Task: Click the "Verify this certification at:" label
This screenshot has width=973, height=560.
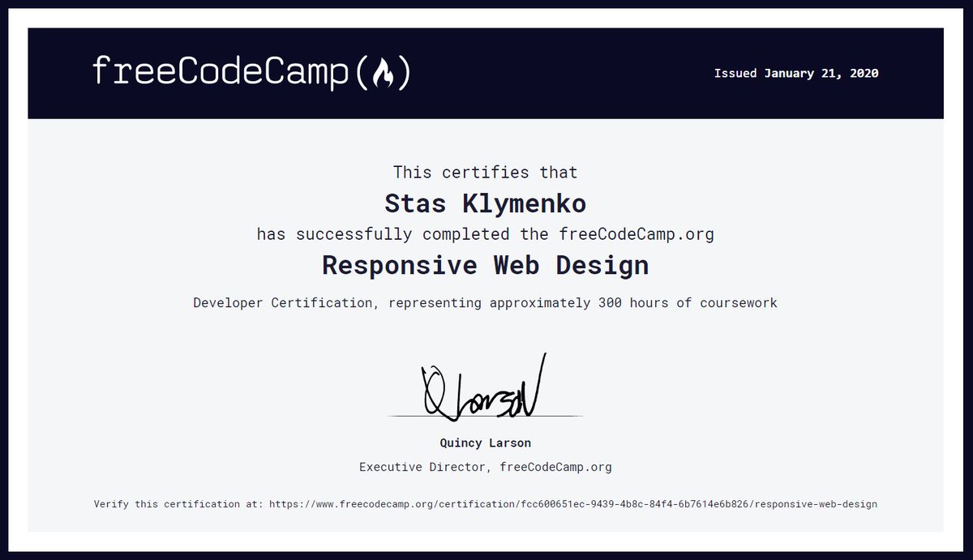Action: pos(178,504)
